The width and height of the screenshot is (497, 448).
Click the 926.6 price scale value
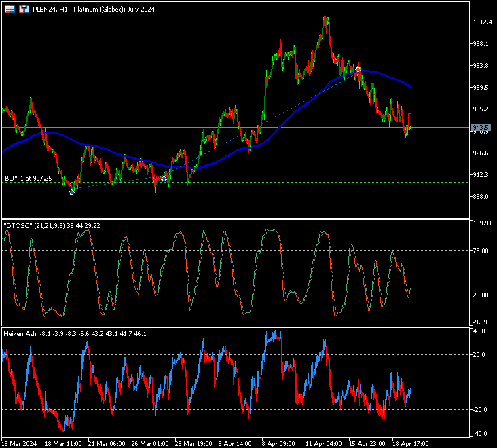coord(481,153)
